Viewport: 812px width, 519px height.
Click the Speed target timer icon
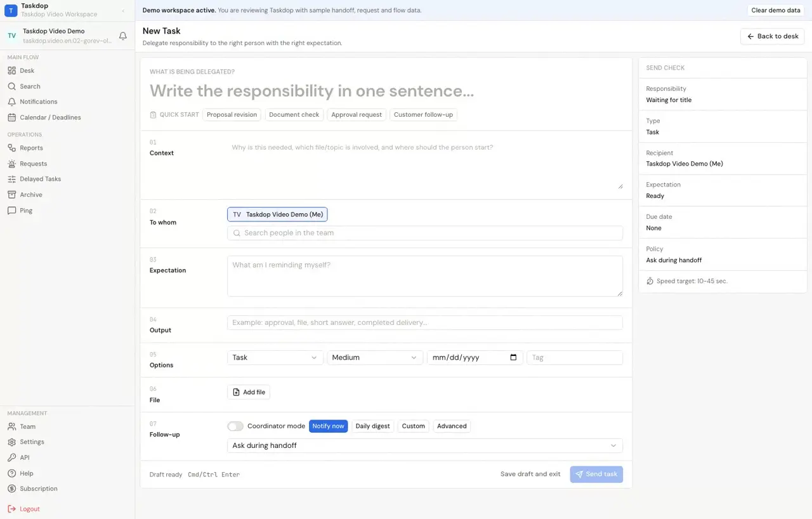pyautogui.click(x=650, y=281)
